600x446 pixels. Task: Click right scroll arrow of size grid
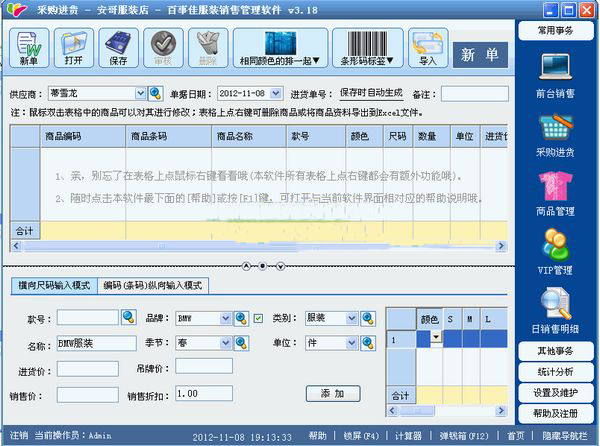501,411
